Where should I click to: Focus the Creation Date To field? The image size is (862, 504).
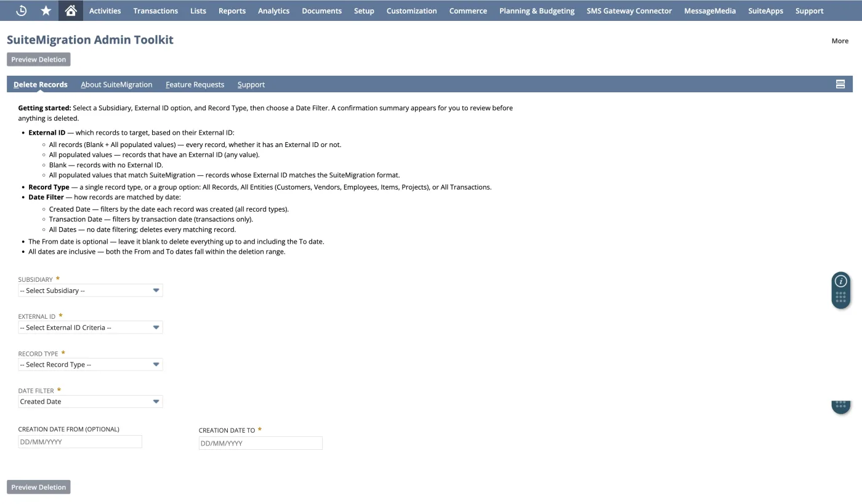click(260, 443)
